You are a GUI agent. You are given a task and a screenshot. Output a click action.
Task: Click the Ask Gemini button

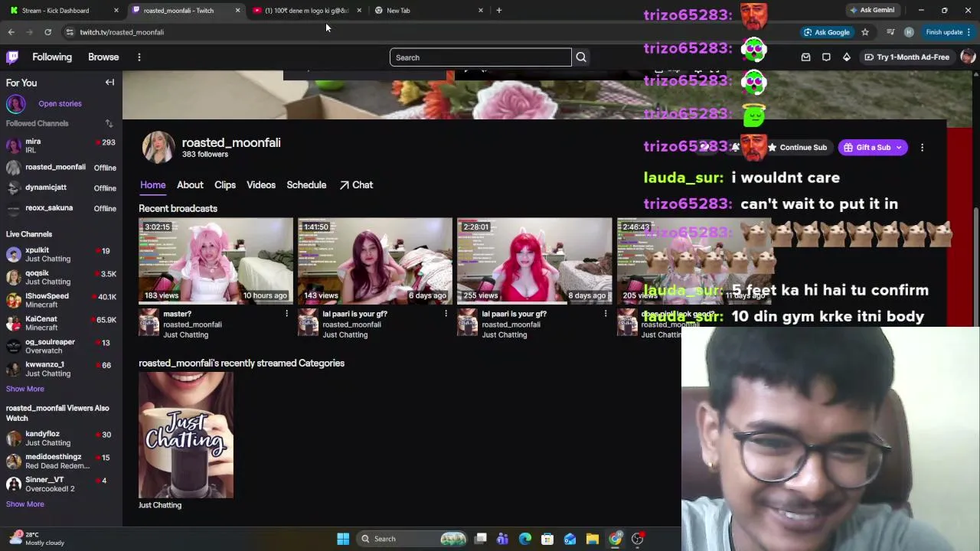point(872,11)
